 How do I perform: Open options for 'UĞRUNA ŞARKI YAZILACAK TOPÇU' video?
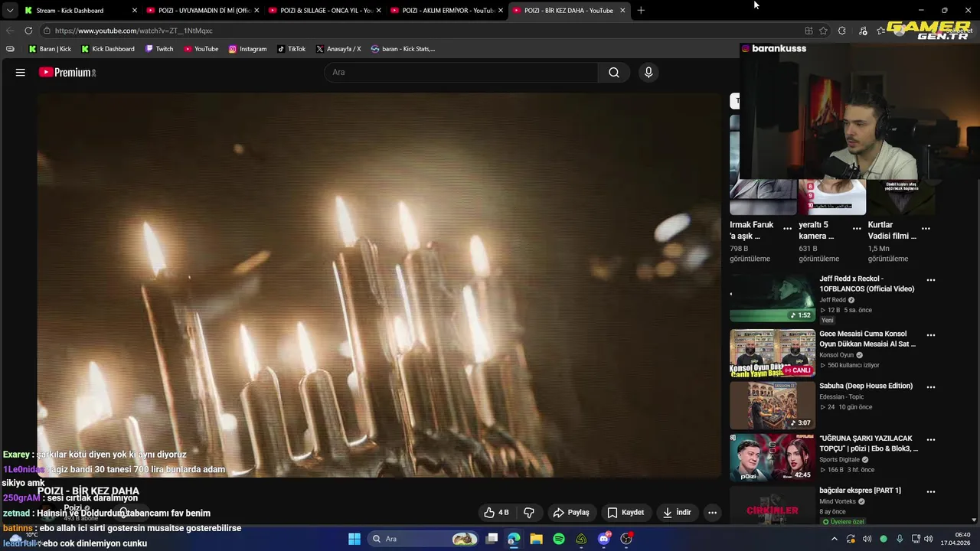point(931,440)
